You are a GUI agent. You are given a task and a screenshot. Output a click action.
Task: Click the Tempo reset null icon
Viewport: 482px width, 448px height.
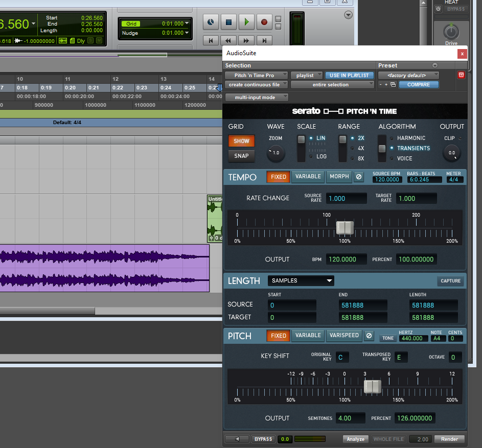pyautogui.click(x=359, y=177)
